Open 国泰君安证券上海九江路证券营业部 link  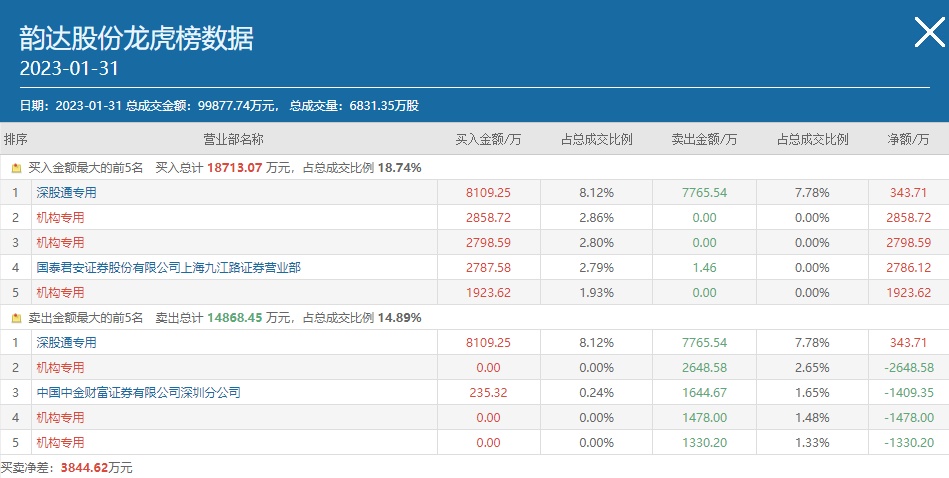click(168, 267)
